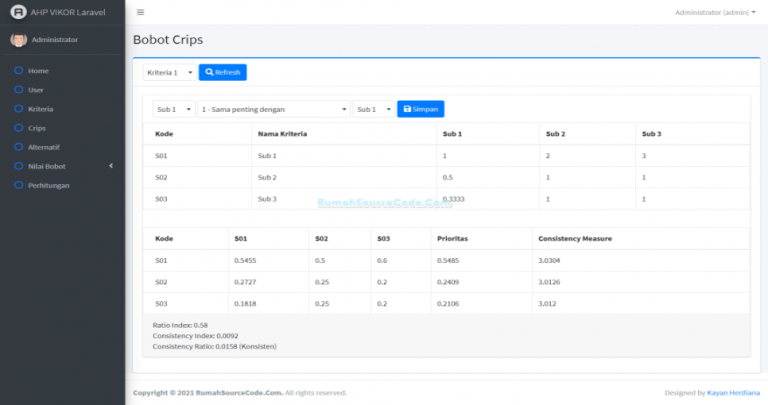Click the 3.0304 consistency measure value
The height and width of the screenshot is (405, 768).
point(549,261)
